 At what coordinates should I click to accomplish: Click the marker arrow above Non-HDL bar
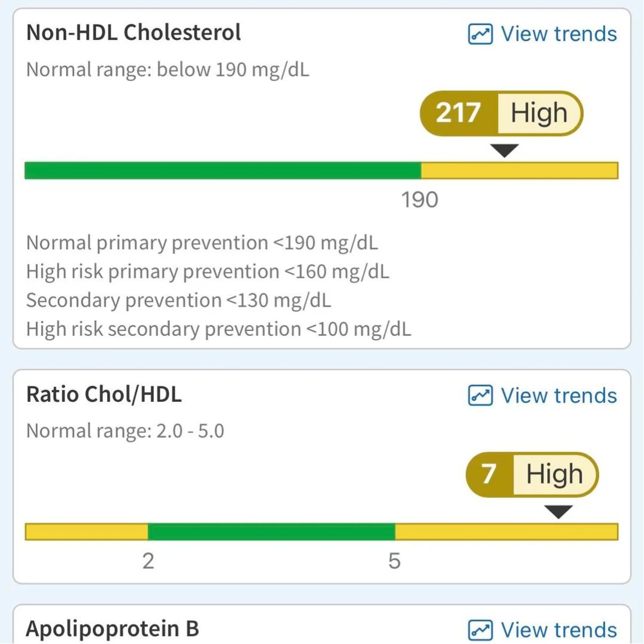point(505,150)
